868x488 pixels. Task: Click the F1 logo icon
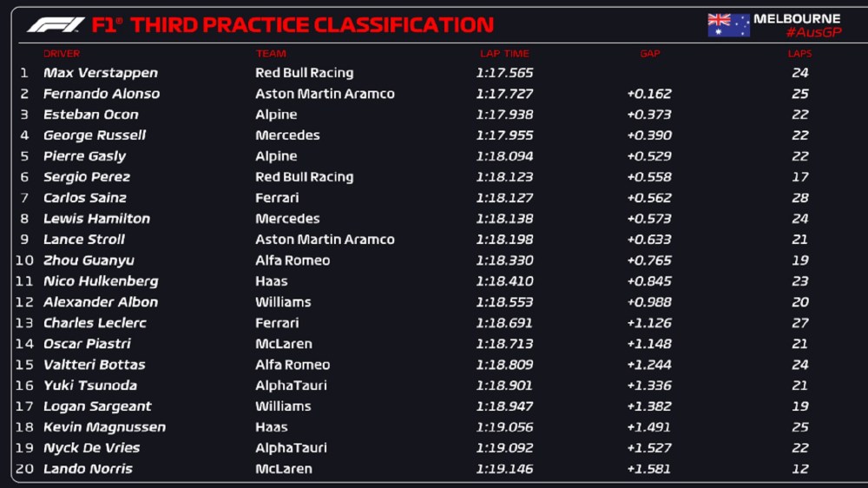[56, 25]
